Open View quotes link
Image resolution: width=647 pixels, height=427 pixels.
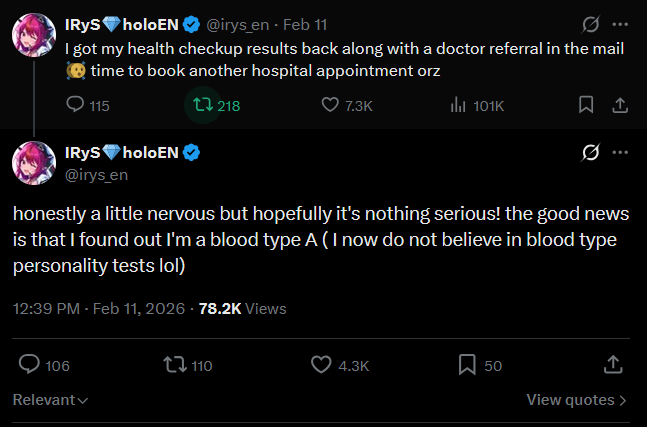coord(576,400)
